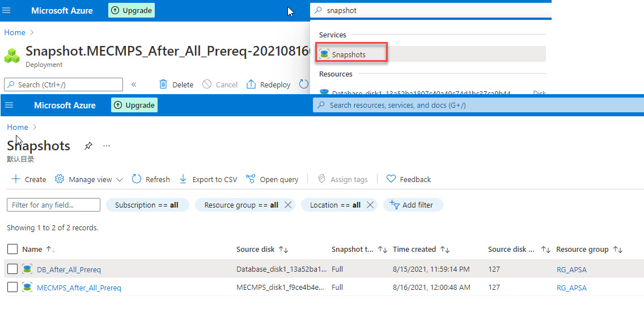Open the Subscription == all filter

click(x=147, y=205)
